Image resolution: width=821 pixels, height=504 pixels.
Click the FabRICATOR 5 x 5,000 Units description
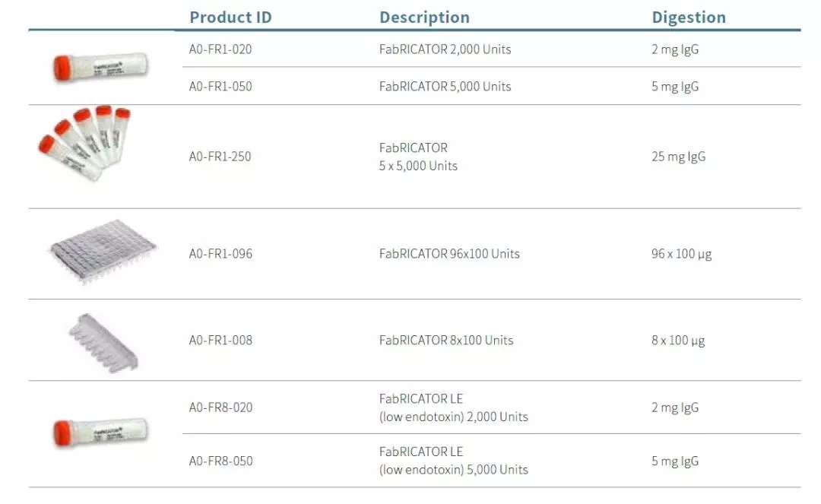tap(418, 157)
